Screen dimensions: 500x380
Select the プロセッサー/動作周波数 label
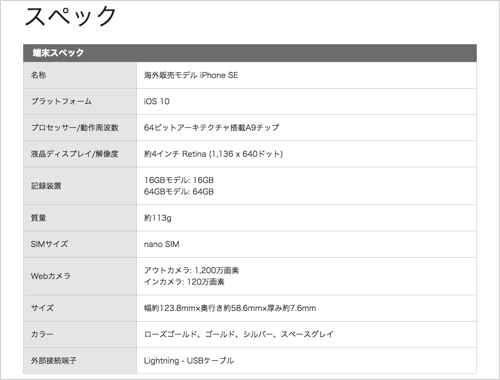[x=75, y=128]
